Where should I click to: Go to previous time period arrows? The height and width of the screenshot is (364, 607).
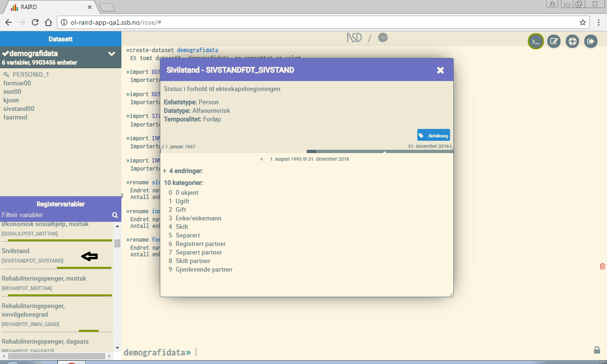pos(262,159)
